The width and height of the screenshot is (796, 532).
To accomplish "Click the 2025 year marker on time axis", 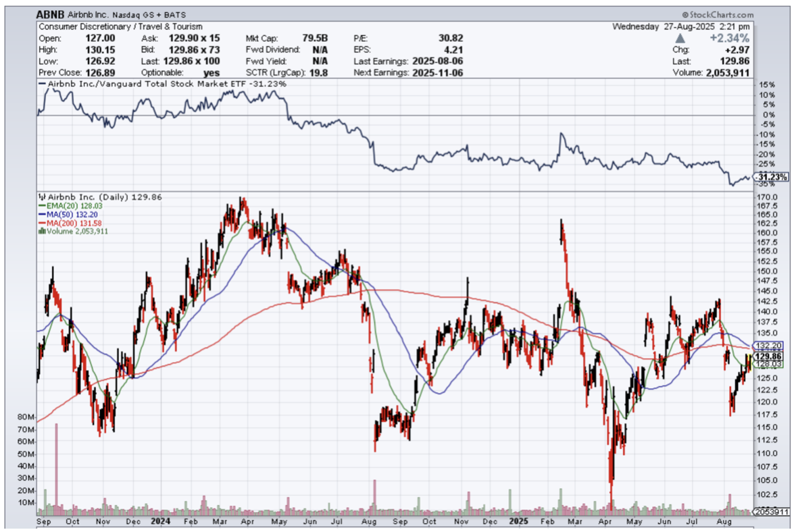I will point(519,521).
